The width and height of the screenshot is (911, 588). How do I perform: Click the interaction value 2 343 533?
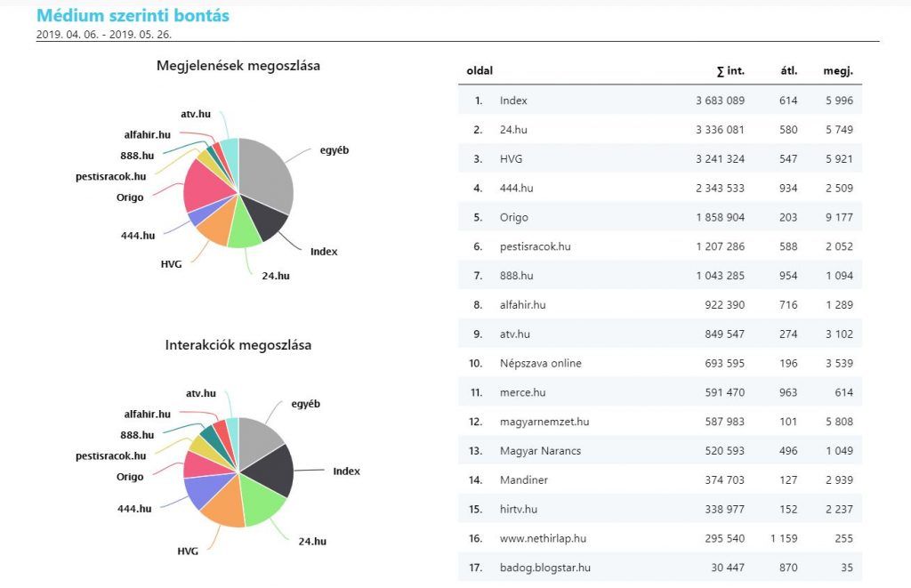coord(720,188)
